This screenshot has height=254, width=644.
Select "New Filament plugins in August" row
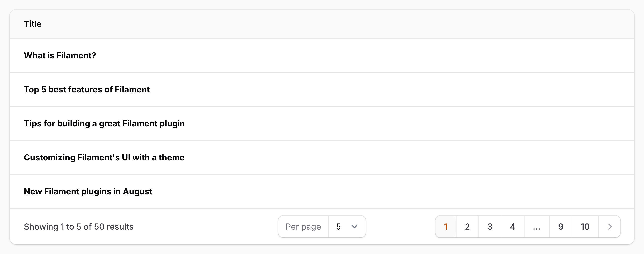click(x=88, y=192)
